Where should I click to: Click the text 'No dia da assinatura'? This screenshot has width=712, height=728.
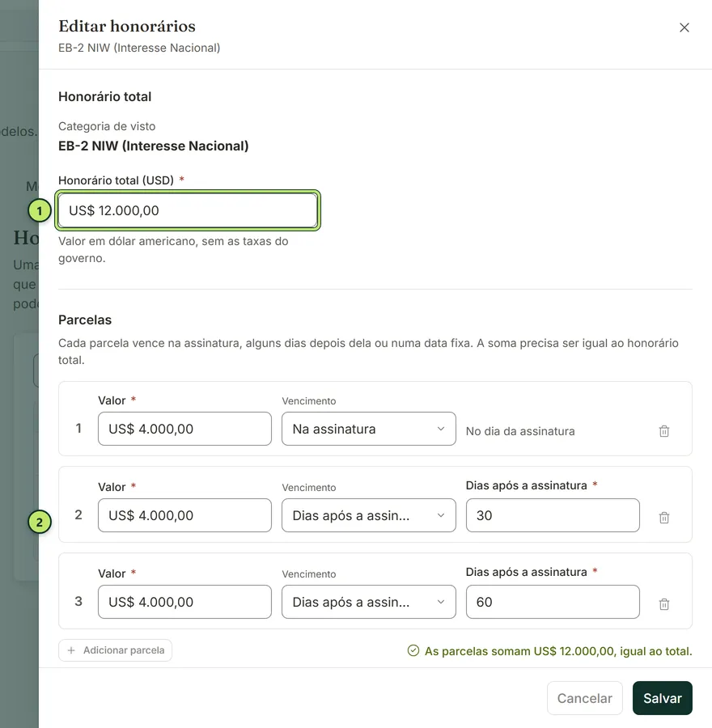point(520,431)
